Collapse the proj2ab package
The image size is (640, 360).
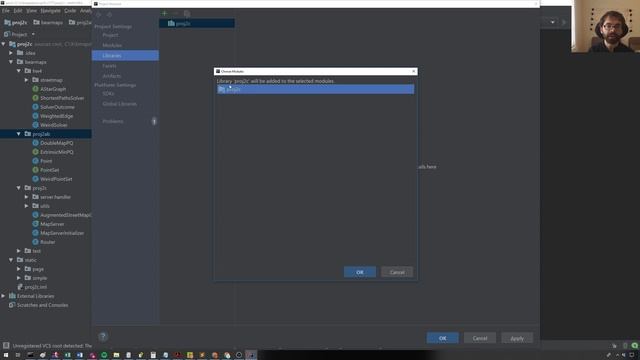pos(19,134)
